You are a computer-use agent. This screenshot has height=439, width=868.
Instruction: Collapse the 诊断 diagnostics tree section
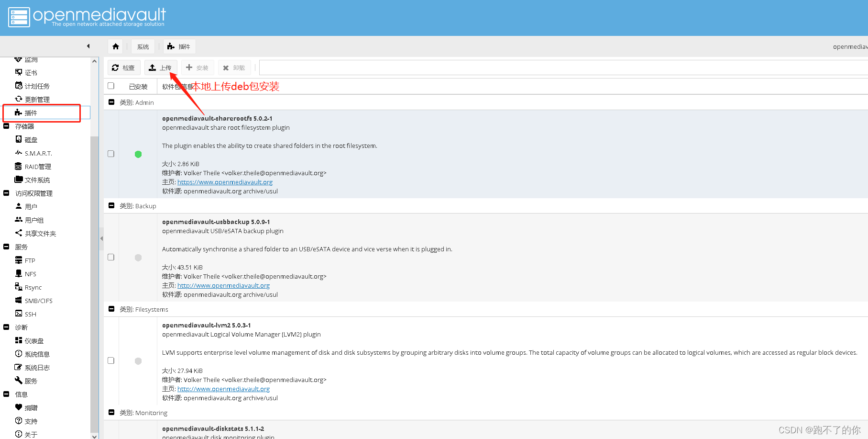(x=6, y=327)
